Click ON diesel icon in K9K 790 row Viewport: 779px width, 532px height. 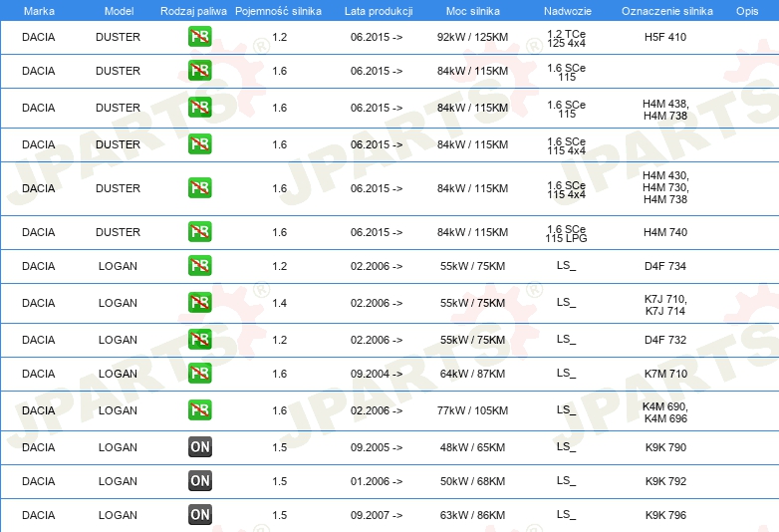tap(199, 446)
